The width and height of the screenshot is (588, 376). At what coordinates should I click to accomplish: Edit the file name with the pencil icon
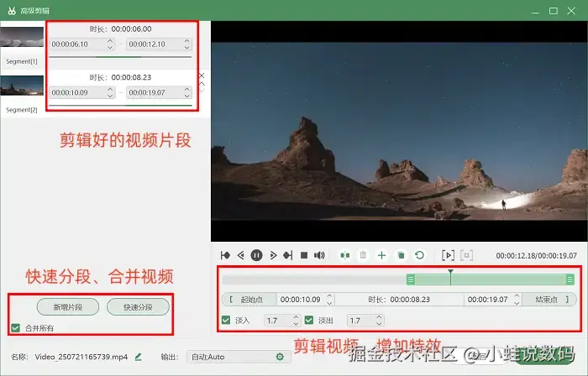click(138, 357)
